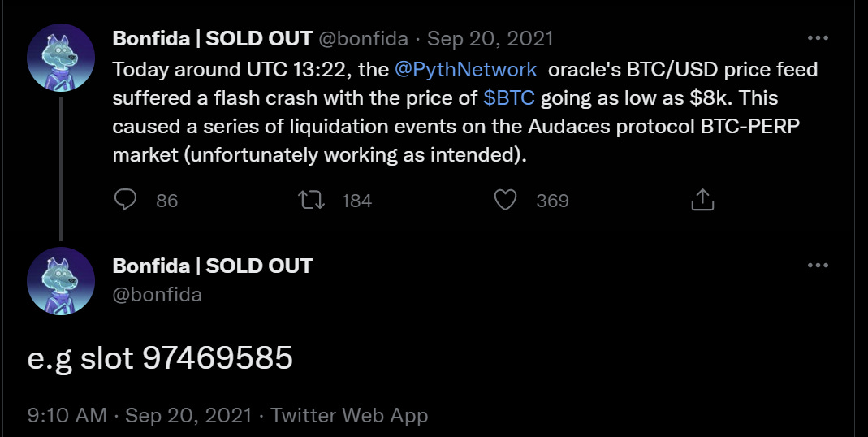Open more options on second tweet
The image size is (868, 437).
pyautogui.click(x=817, y=266)
